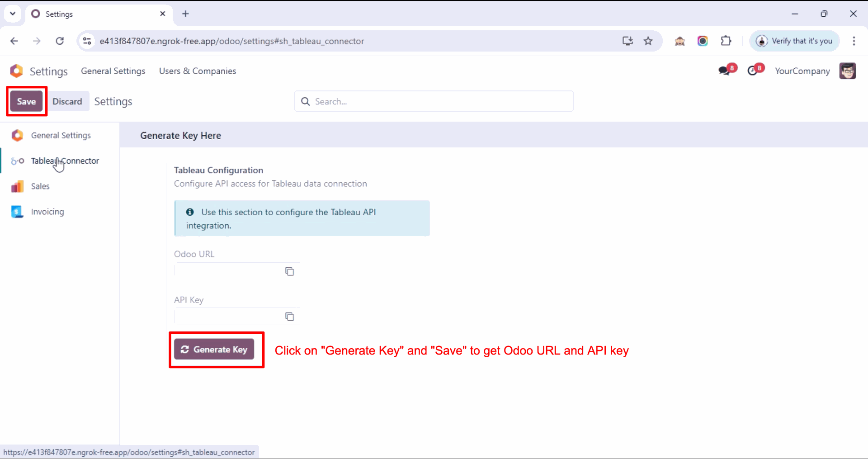Select Sales in the sidebar
The height and width of the screenshot is (459, 868).
60,186
